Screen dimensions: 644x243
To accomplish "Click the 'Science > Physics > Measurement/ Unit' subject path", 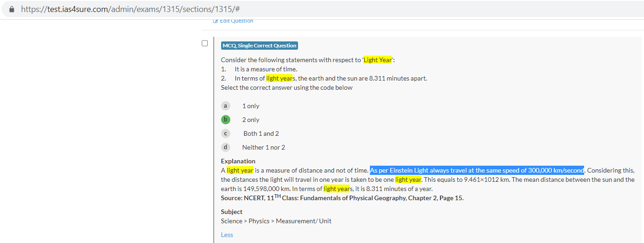I will 276,221.
